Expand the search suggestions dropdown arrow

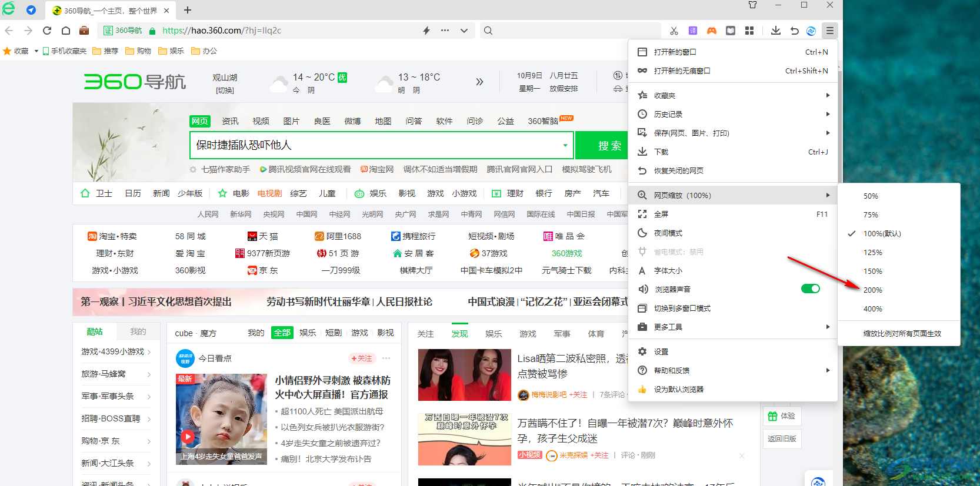(565, 145)
